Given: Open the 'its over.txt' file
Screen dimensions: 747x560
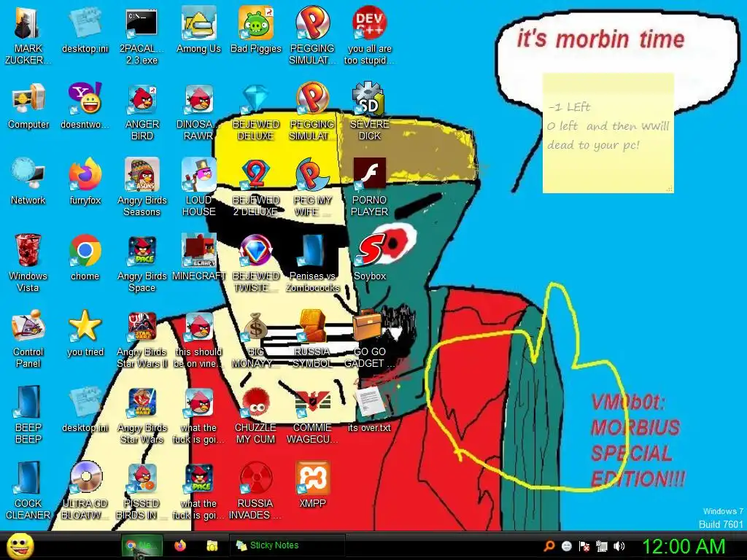Looking at the screenshot, I should point(369,408).
